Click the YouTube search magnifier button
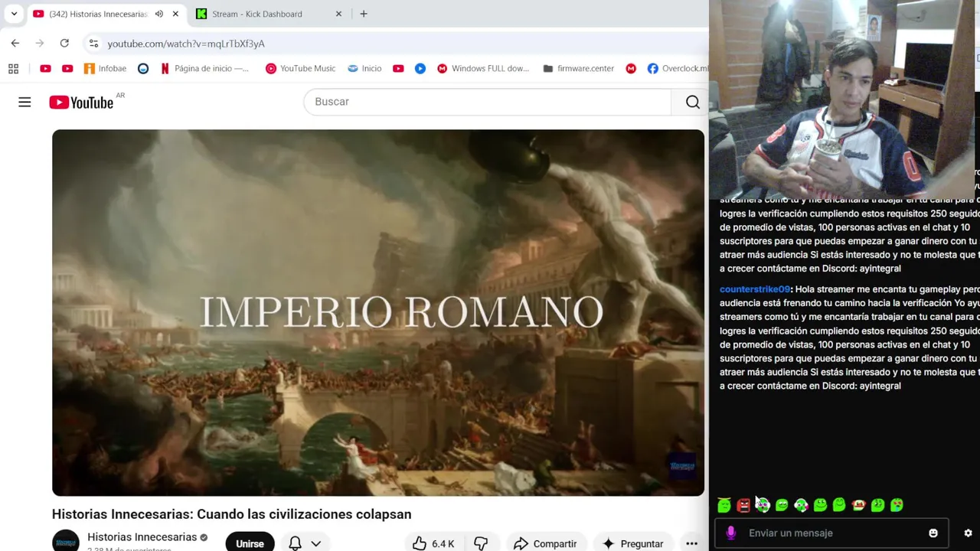This screenshot has width=980, height=551. (x=692, y=102)
